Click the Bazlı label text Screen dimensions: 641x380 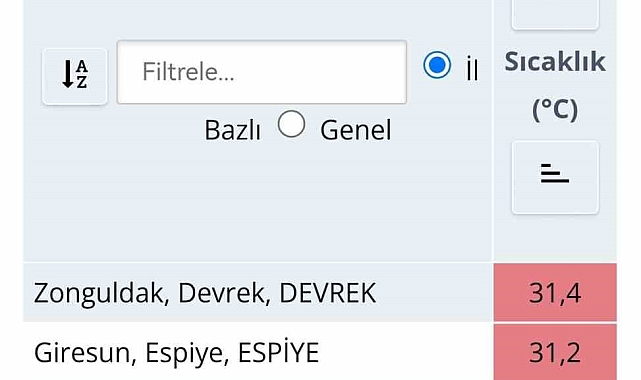coord(232,130)
